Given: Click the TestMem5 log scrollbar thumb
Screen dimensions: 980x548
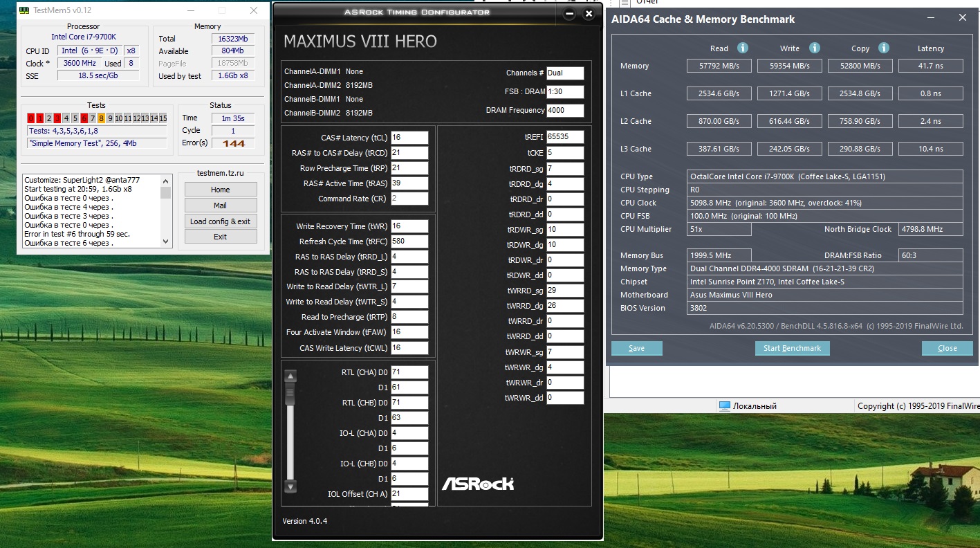Looking at the screenshot, I should coord(166,192).
